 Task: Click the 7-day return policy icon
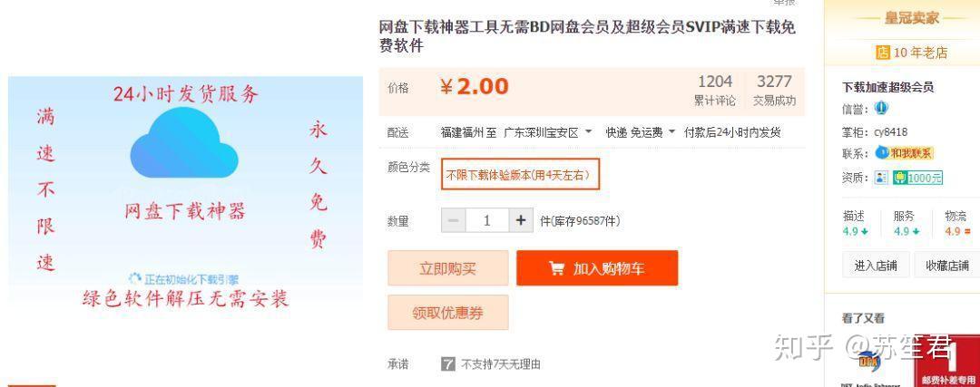click(448, 364)
